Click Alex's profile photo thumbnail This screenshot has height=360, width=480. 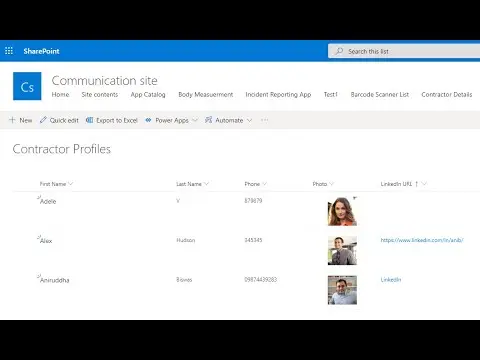(x=342, y=251)
